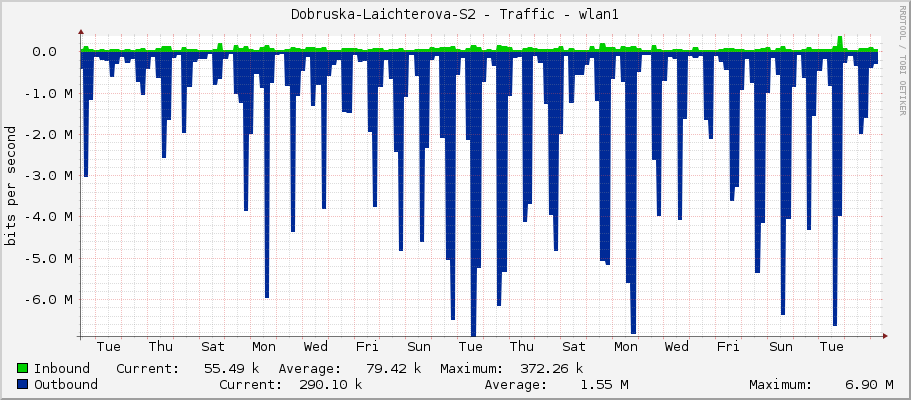Click the 'RRDTOOL / TOBI OETIKER' vertical text
The image size is (911, 400).
click(x=902, y=59)
